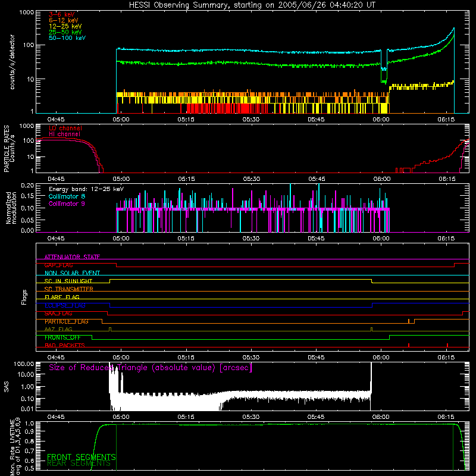The image size is (476, 476).
Task: Click the SAA_FLAG label
Action: (x=58, y=314)
